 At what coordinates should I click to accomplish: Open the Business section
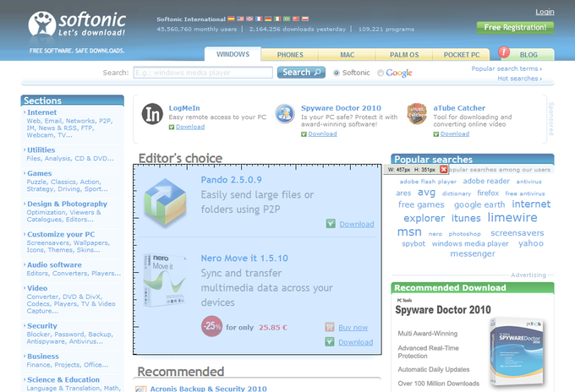pos(43,357)
